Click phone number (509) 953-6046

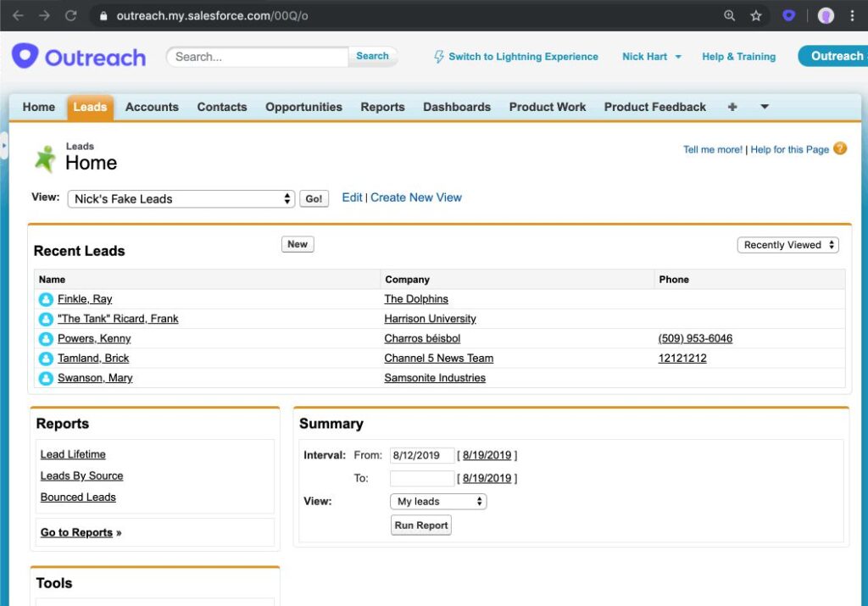(695, 339)
